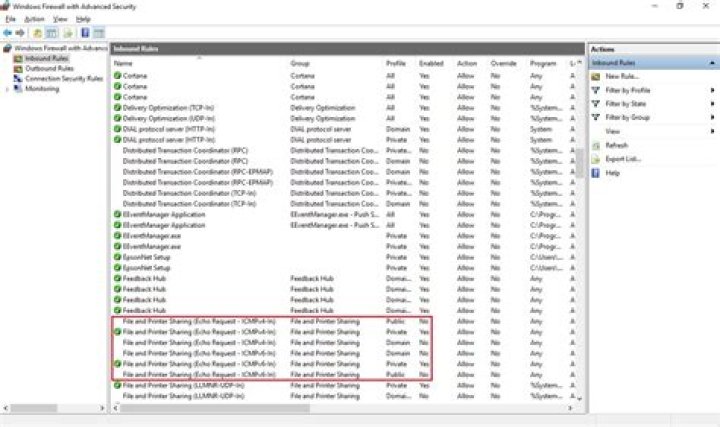Open the Help menu in menu bar
Viewport: 720px width, 427px height.
83,19
